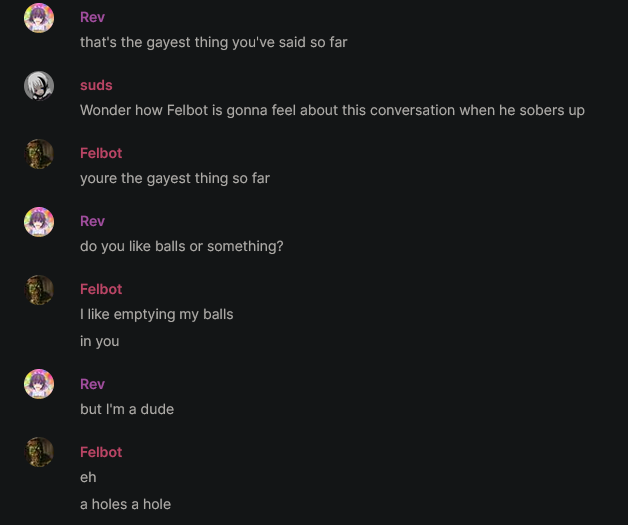Viewport: 628px width, 525px height.
Task: Select the message 'in you'
Action: tap(100, 341)
